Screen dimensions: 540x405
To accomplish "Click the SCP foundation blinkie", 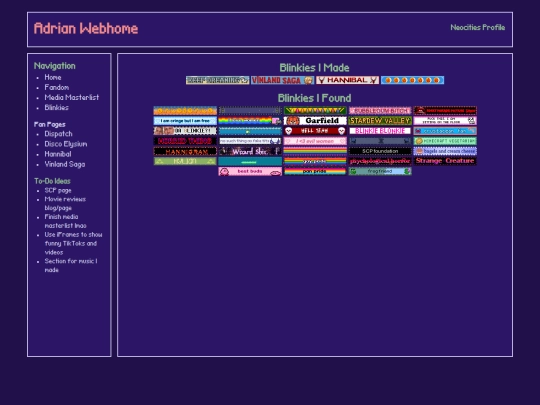I will (380, 151).
